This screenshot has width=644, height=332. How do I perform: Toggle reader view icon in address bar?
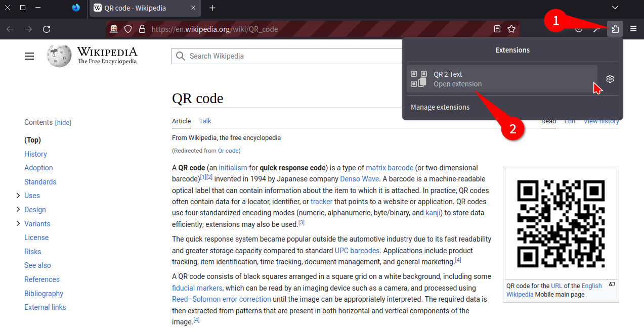pos(497,29)
